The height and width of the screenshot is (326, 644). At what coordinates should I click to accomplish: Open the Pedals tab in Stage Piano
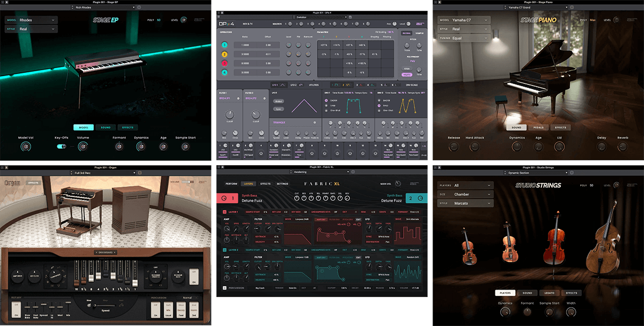click(538, 127)
